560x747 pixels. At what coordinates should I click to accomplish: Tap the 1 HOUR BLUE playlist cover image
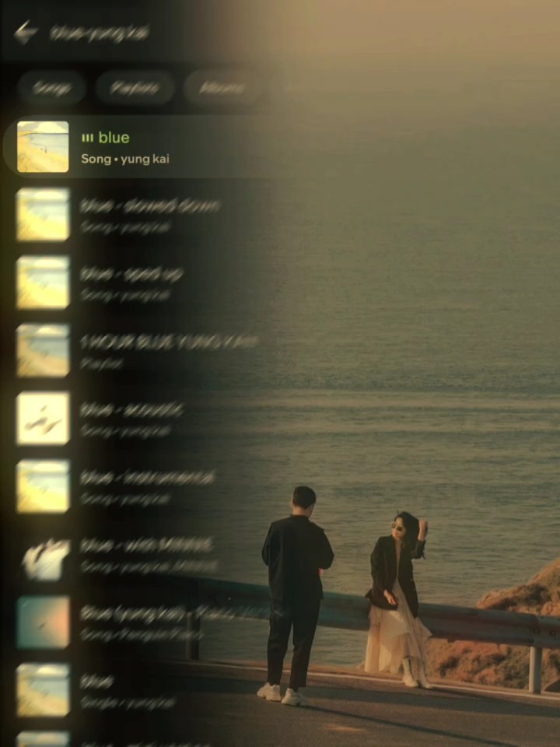43,350
